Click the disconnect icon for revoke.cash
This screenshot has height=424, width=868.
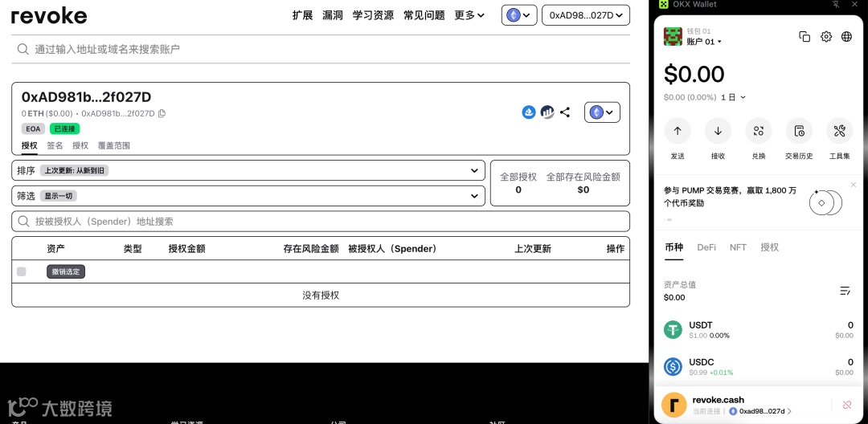[847, 406]
